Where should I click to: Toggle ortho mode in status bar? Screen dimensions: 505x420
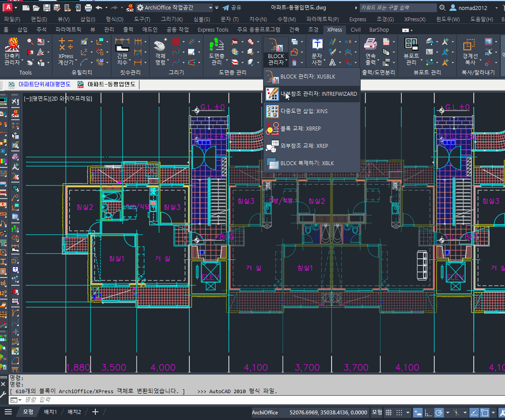coord(428,412)
